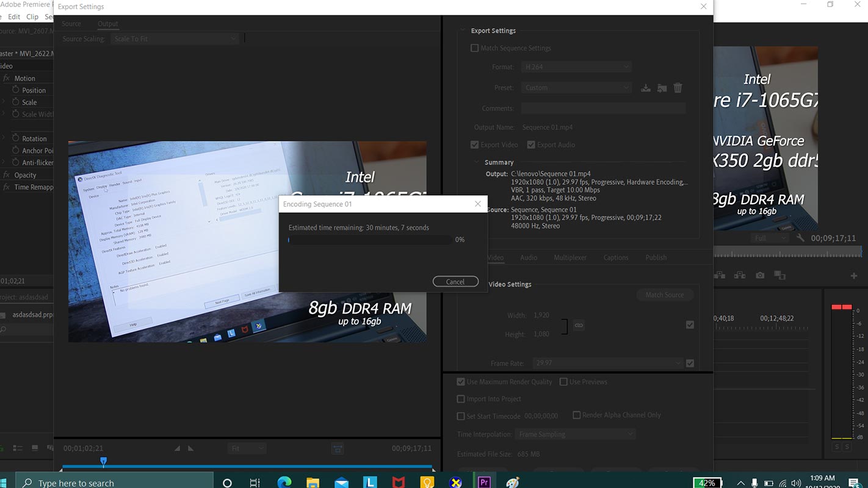Open the Audio settings tab
Viewport: 868px width, 488px height.
tap(529, 257)
